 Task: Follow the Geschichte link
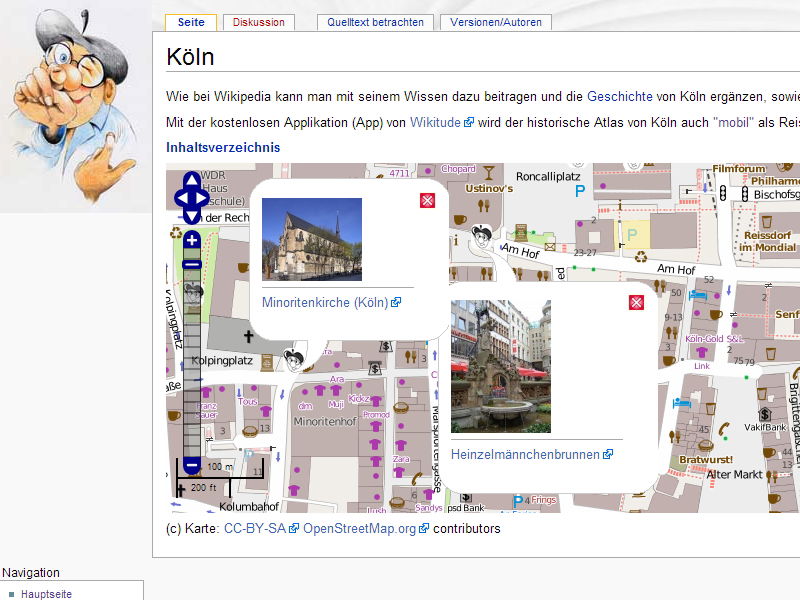click(620, 96)
